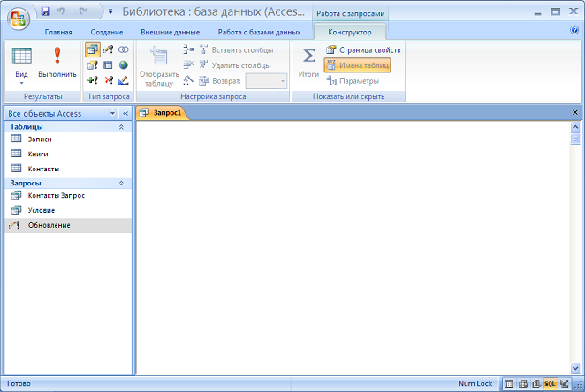Viewport: 585px width, 392px height.
Task: Switch to the Создание ribbon tab
Action: coord(107,32)
